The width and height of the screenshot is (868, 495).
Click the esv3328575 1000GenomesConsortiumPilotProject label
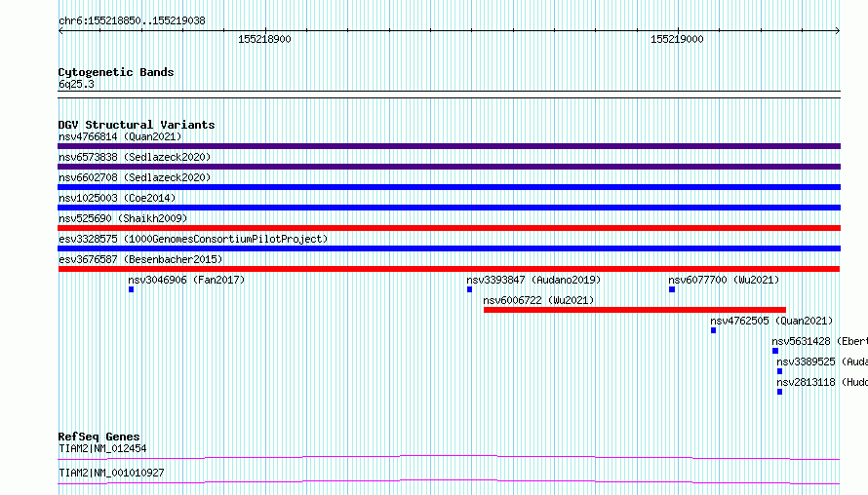coord(193,239)
